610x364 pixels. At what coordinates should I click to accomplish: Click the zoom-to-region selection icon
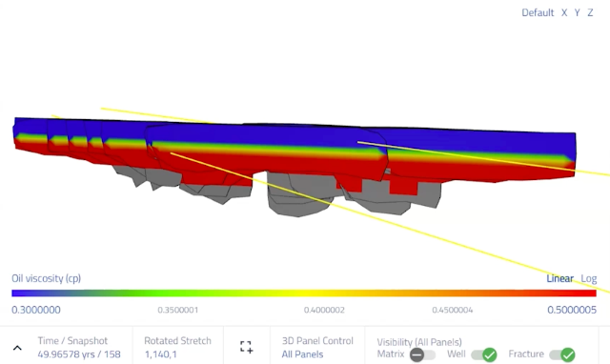click(x=246, y=347)
